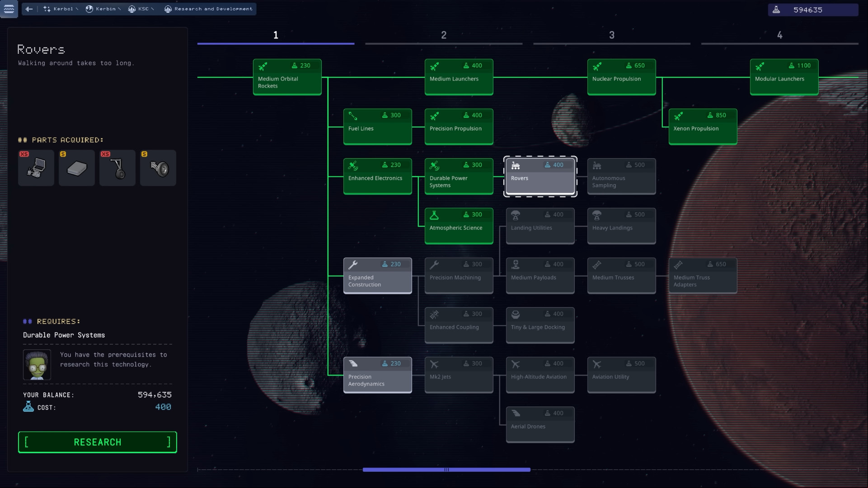Click the Durable Power Systems satellite icon
Viewport: 868px width, 488px height.
point(435,166)
